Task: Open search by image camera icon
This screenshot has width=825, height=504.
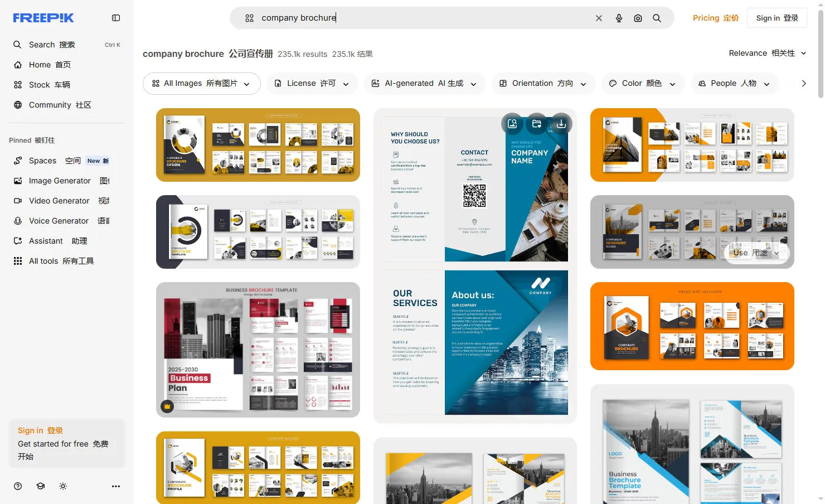Action: [x=638, y=18]
